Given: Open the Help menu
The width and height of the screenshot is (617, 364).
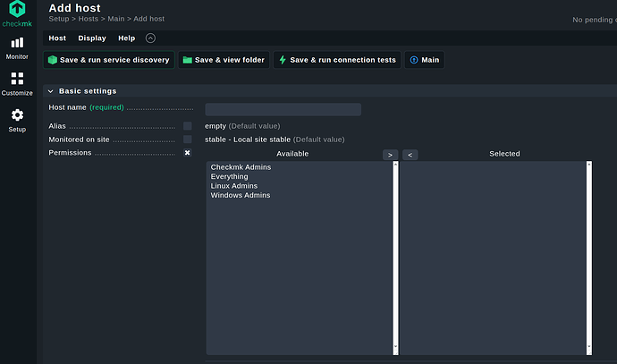Looking at the screenshot, I should [x=127, y=38].
